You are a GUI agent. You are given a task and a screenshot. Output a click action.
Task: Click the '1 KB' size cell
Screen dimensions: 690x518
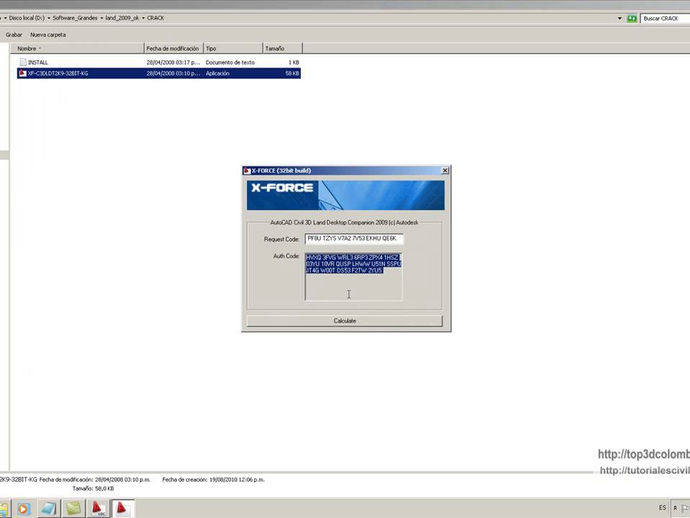click(x=294, y=62)
